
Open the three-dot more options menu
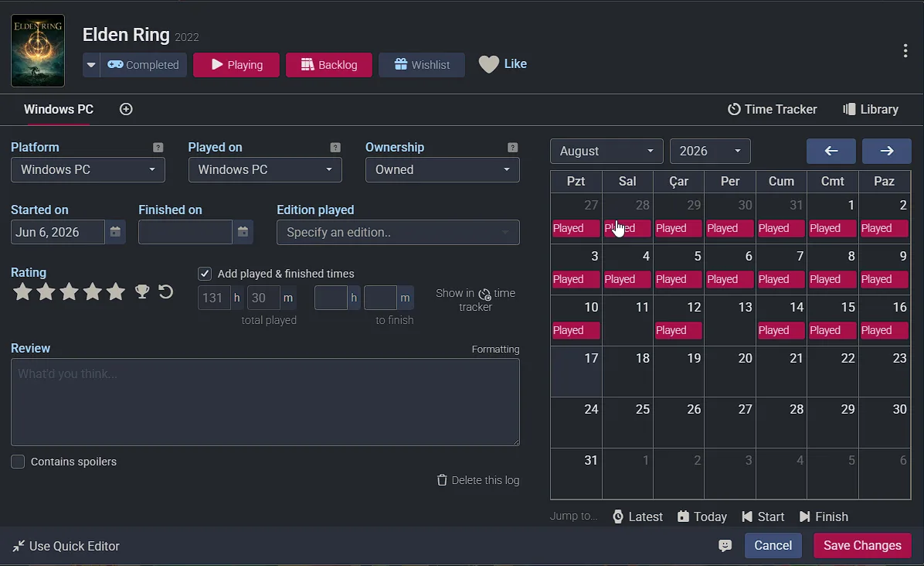905,51
